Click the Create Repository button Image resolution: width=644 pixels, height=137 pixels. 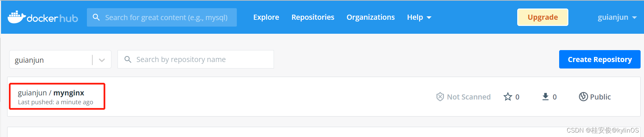click(x=600, y=59)
